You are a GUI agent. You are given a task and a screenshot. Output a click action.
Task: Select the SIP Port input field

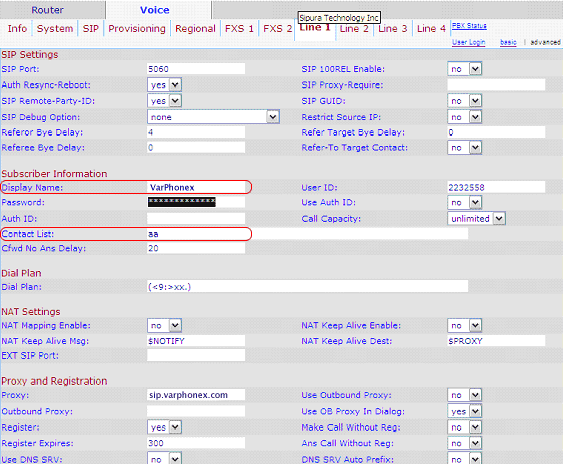click(x=196, y=69)
